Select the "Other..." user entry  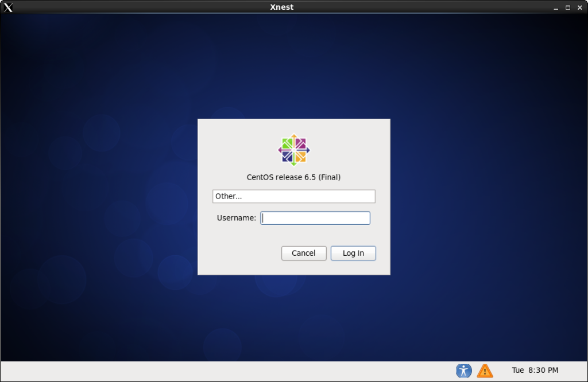tap(293, 196)
